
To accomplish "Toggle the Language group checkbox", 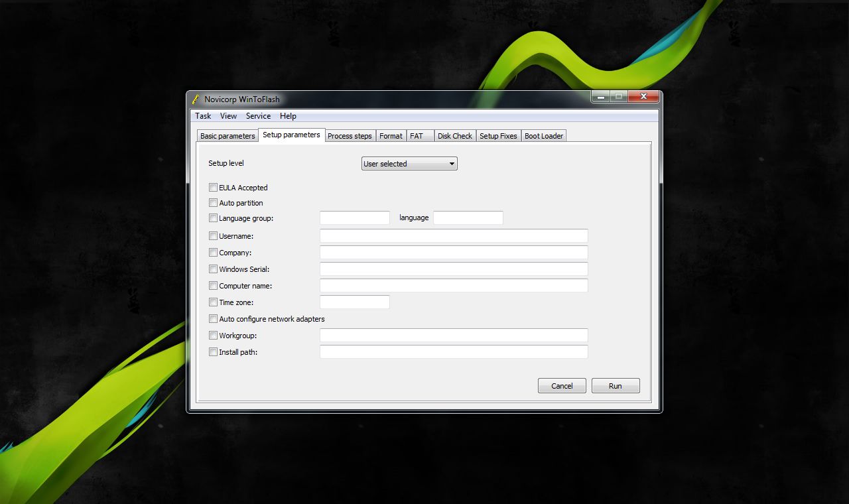I will tap(213, 218).
